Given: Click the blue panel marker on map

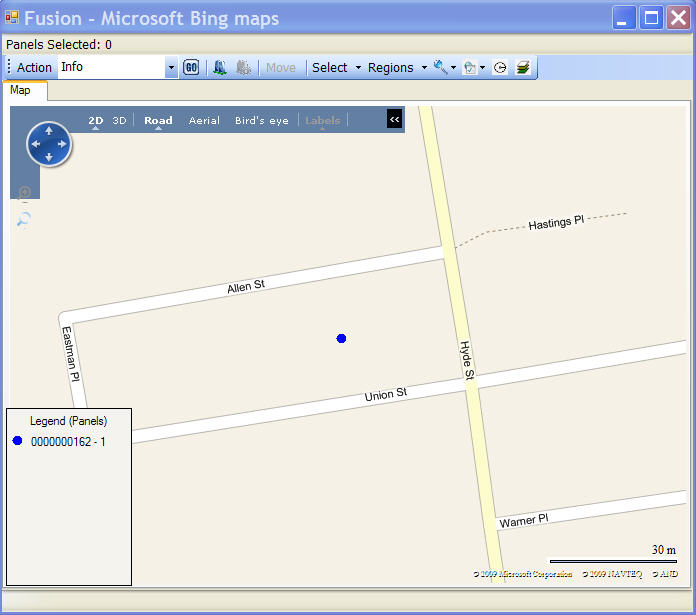Looking at the screenshot, I should point(341,339).
